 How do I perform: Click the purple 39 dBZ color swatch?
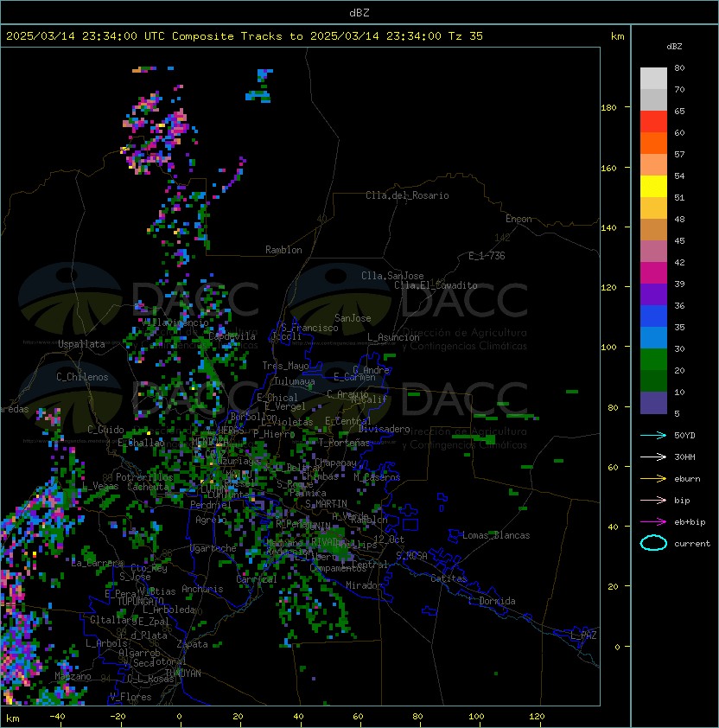[653, 295]
